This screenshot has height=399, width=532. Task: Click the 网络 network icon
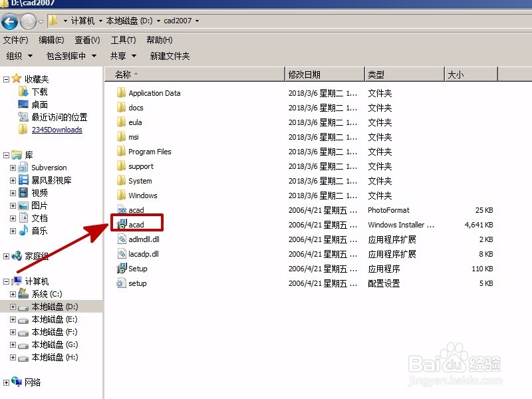[17, 382]
